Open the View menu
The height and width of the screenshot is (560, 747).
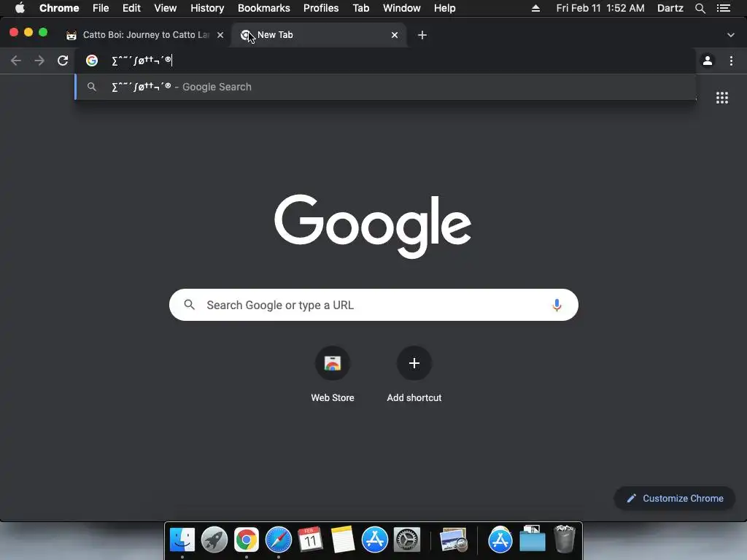(x=166, y=8)
